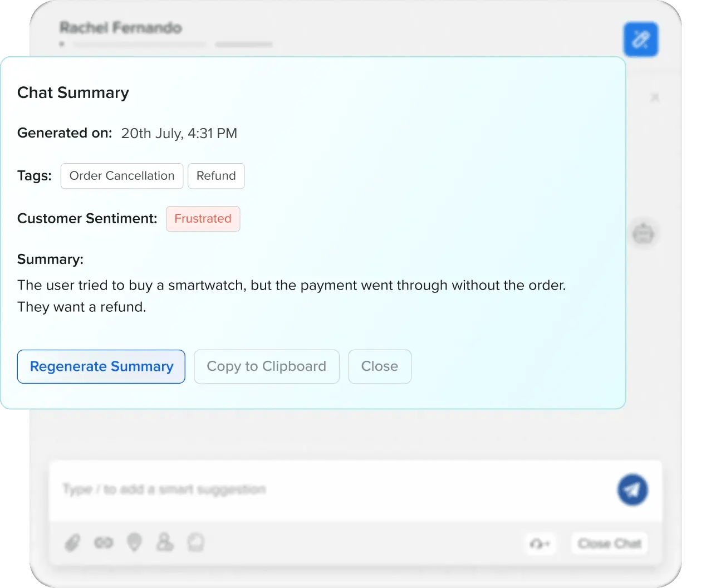711x588 pixels.
Task: Click the paperclip attachment icon
Action: 72,542
